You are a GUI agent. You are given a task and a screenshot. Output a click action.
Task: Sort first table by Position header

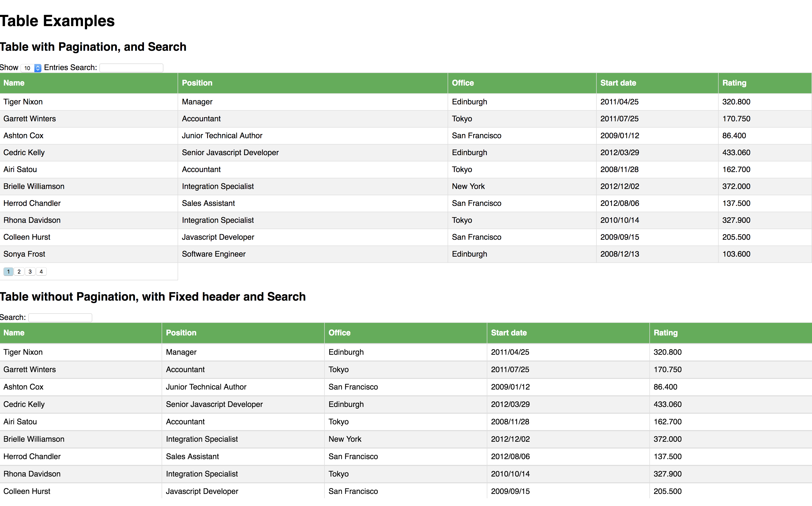tap(197, 83)
